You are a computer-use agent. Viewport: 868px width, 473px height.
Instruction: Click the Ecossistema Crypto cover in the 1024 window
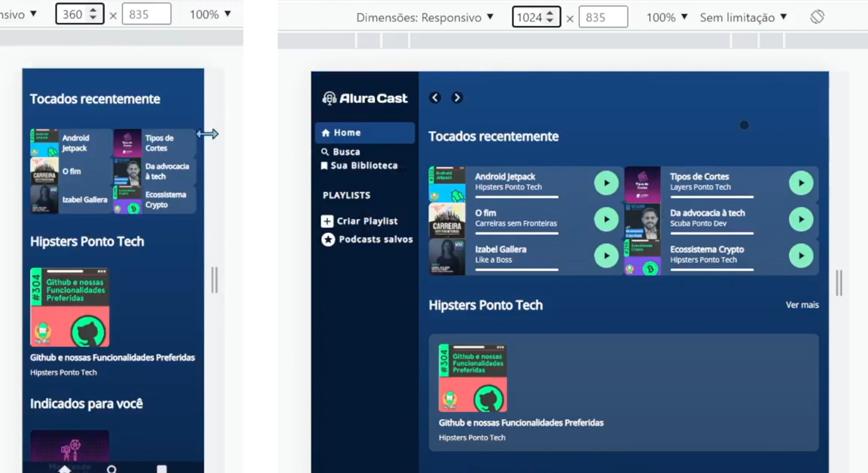(642, 257)
